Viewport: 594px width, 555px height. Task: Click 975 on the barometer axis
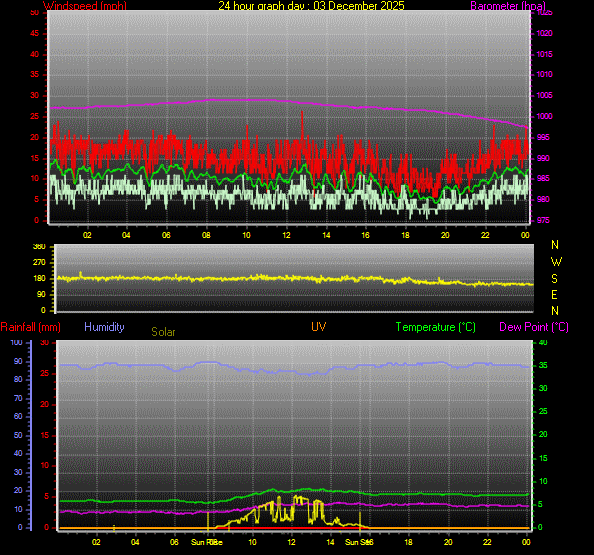point(543,220)
